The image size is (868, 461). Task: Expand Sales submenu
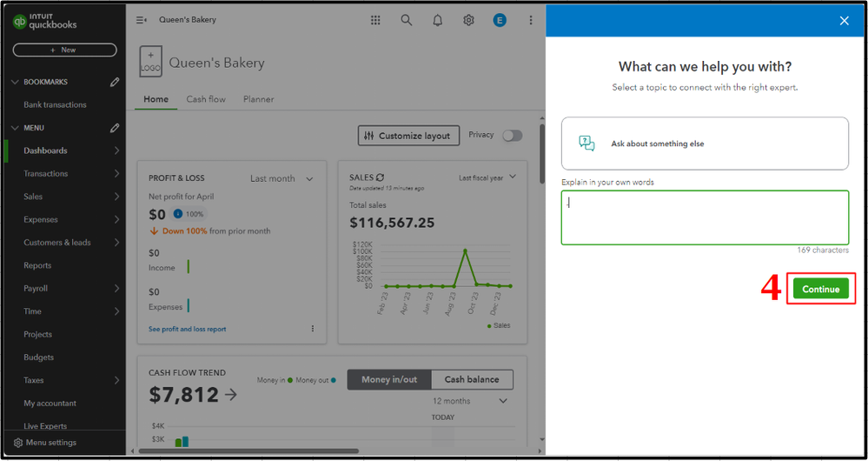pos(116,197)
